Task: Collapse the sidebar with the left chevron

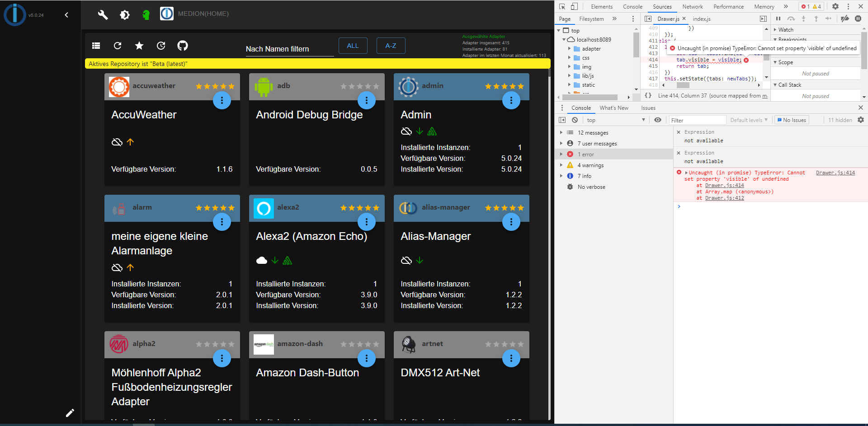Action: click(66, 15)
